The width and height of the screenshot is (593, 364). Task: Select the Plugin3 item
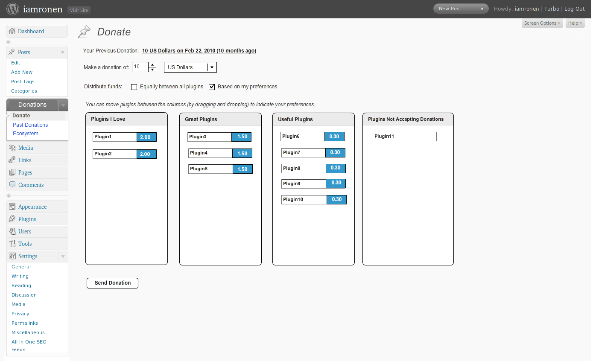(219, 137)
